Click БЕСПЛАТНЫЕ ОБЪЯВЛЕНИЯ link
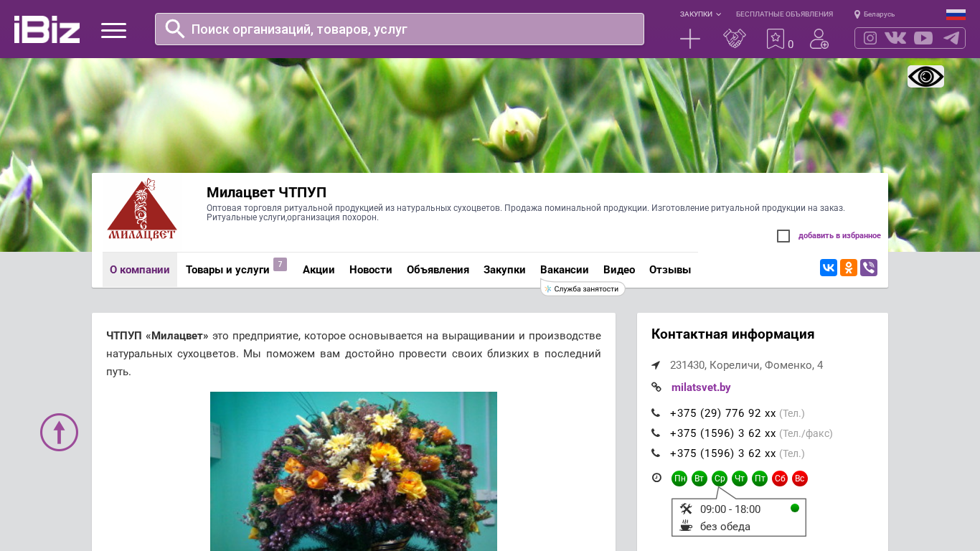The image size is (980, 551). (784, 14)
